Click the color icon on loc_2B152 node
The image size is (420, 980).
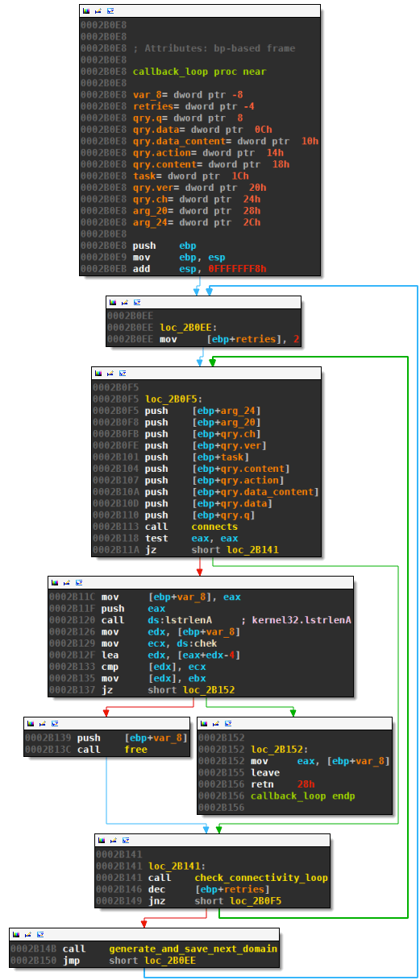(203, 725)
